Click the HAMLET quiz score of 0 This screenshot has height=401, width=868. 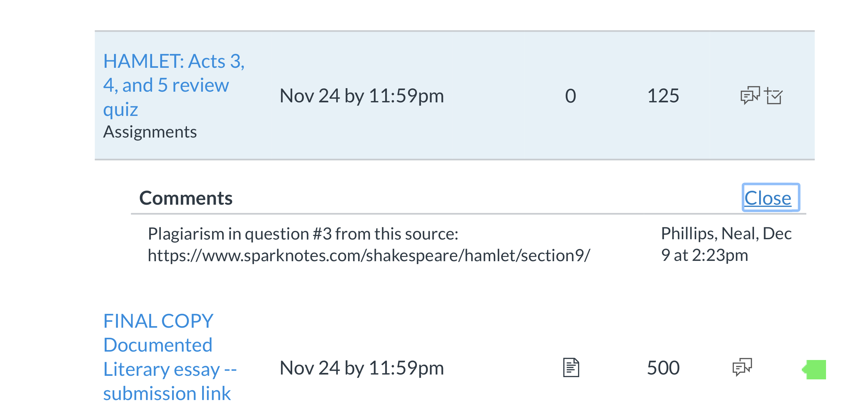570,96
